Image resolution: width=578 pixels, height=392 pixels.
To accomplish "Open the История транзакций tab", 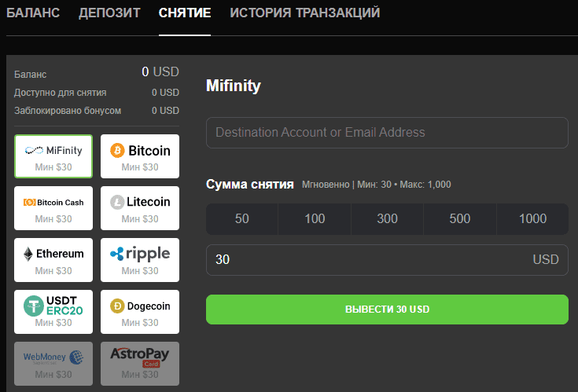I will 305,13.
